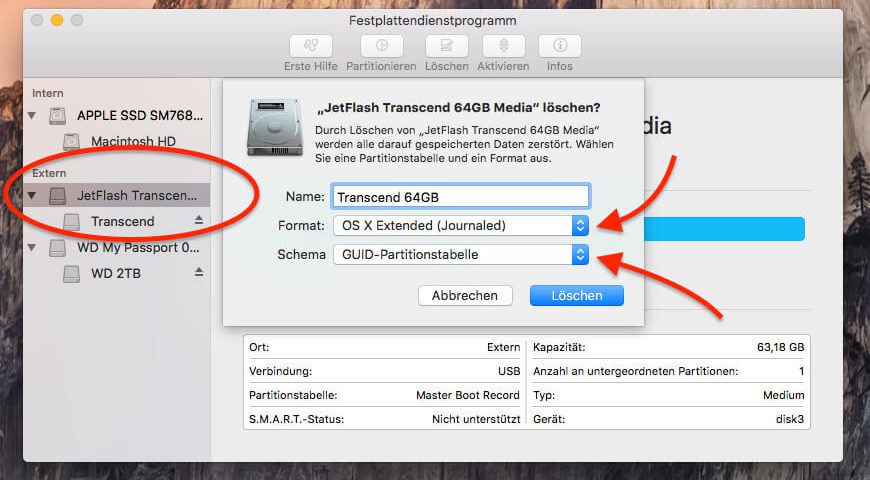
Task: Click the Nicht unterstützt S.M.A.R.T. value
Action: (476, 419)
